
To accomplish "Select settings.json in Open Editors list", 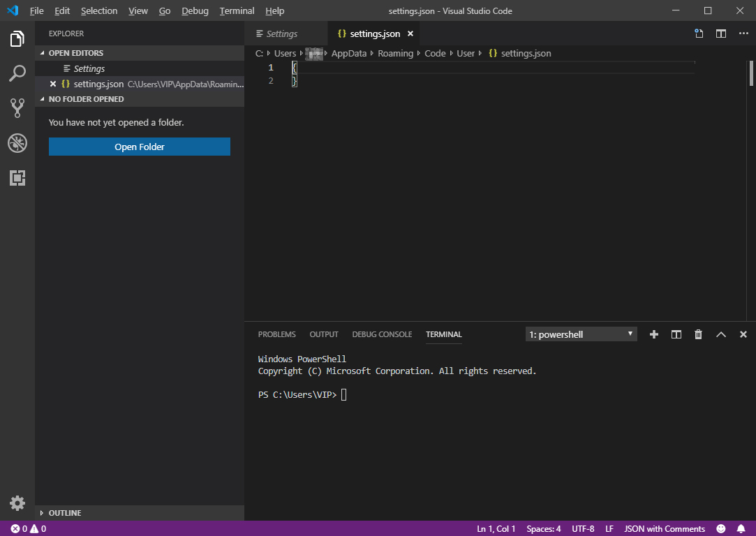I will coord(140,84).
